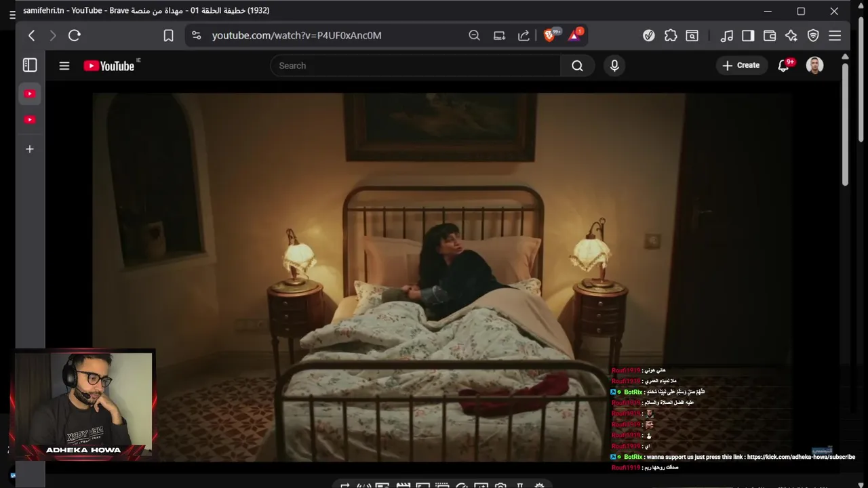Open the Brave Rewards triangle icon
This screenshot has height=488, width=868.
[x=574, y=35]
